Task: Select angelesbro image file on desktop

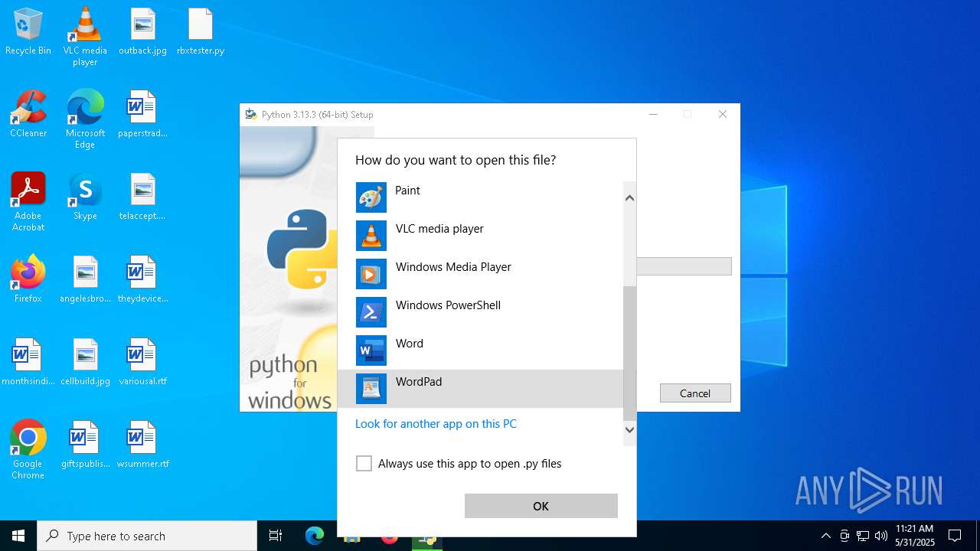Action: 85,280
